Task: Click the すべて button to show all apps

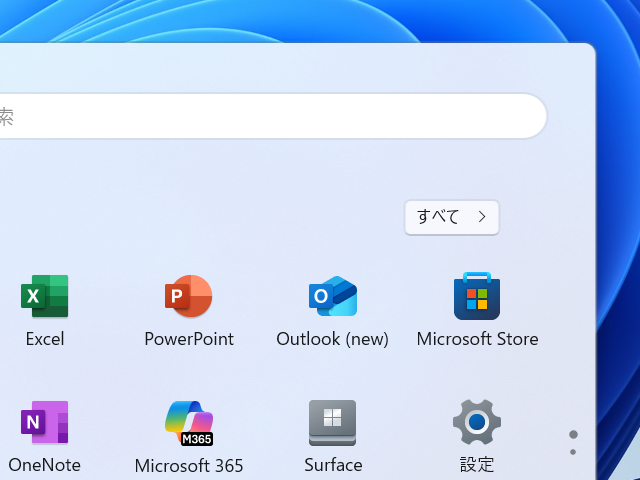Action: (x=452, y=217)
